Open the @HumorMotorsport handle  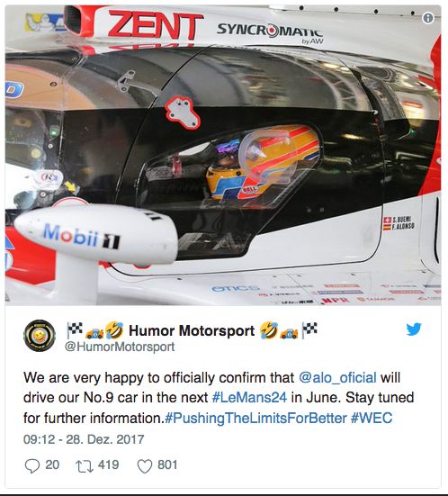(x=120, y=347)
